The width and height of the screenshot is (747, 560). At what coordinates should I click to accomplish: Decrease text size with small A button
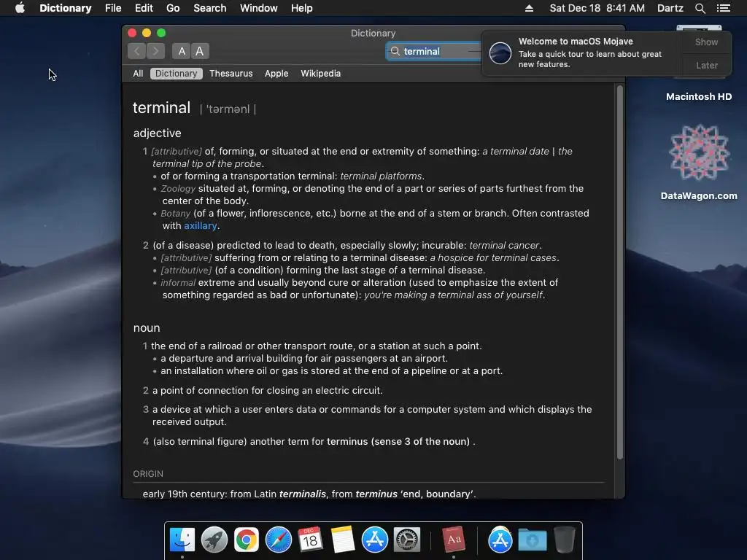tap(182, 51)
